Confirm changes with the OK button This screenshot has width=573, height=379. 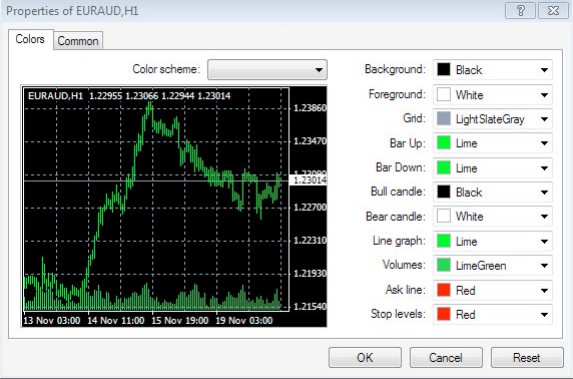[x=365, y=357]
